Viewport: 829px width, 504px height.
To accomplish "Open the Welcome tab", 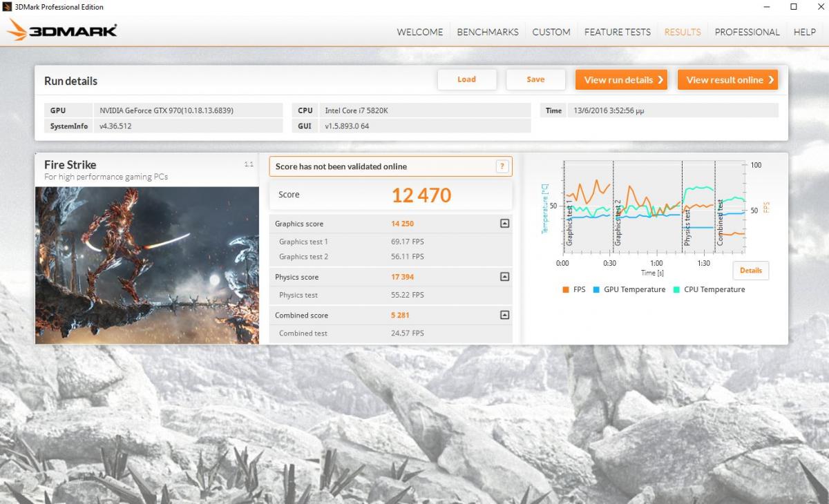I will point(420,32).
